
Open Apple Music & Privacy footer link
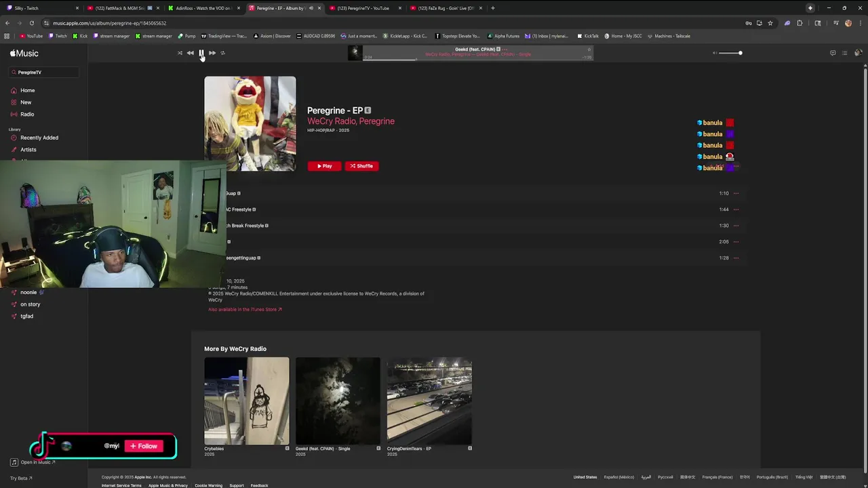168,485
